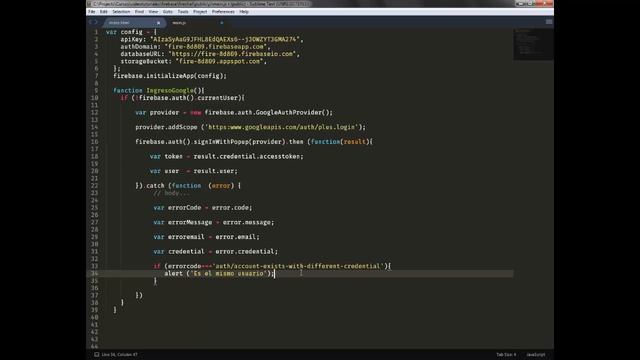Click the authDomain line text

[195, 47]
